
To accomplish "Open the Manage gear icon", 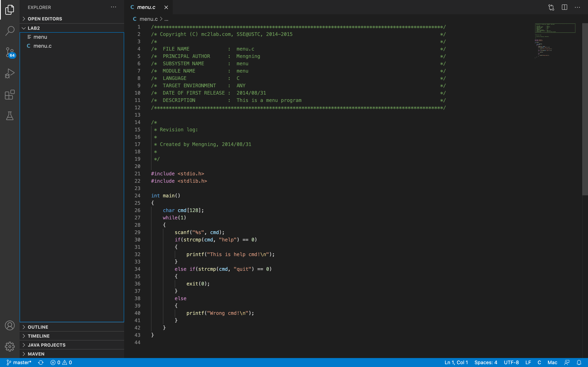I will click(x=10, y=346).
